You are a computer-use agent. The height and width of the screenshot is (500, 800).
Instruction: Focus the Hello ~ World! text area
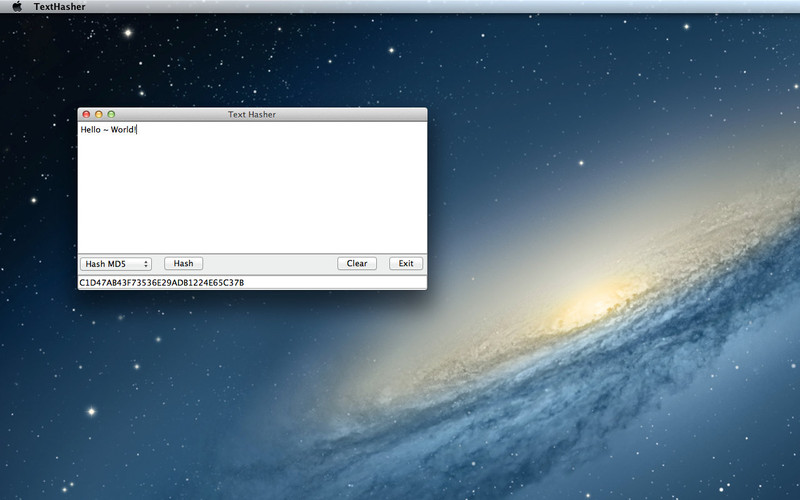(x=252, y=187)
